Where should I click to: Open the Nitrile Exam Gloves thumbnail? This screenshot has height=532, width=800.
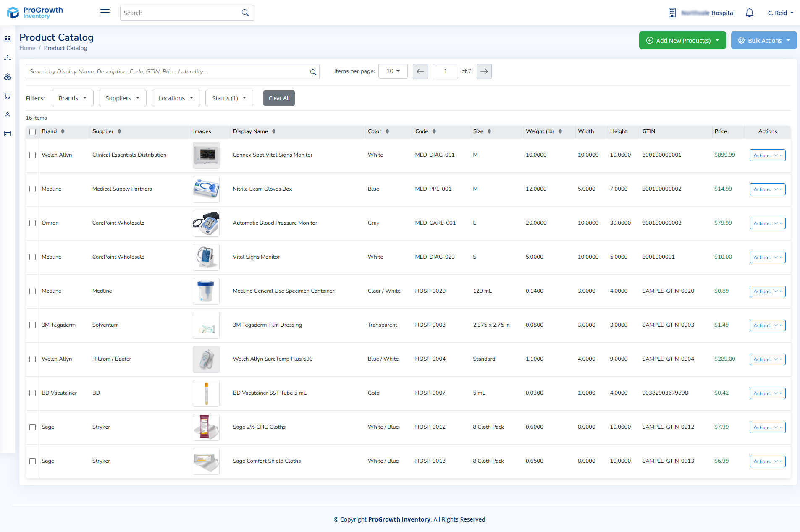(206, 189)
